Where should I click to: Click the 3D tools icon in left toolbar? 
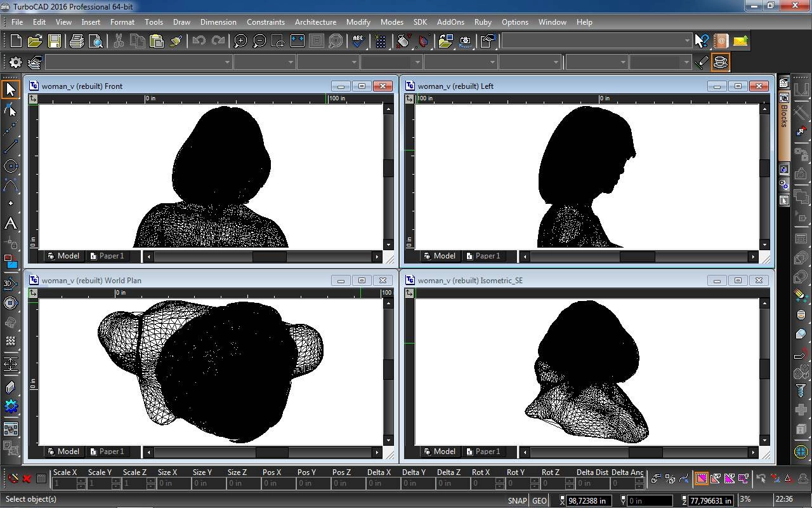click(x=10, y=284)
